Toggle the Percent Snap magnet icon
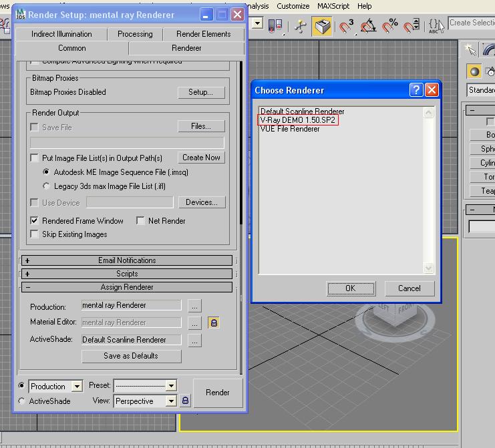 [x=390, y=26]
